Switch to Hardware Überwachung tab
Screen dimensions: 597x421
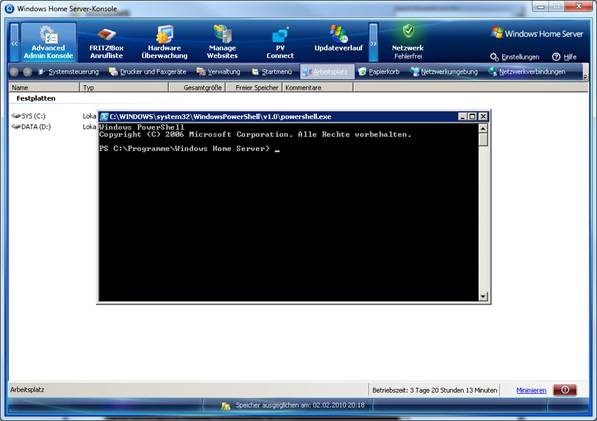pos(164,42)
